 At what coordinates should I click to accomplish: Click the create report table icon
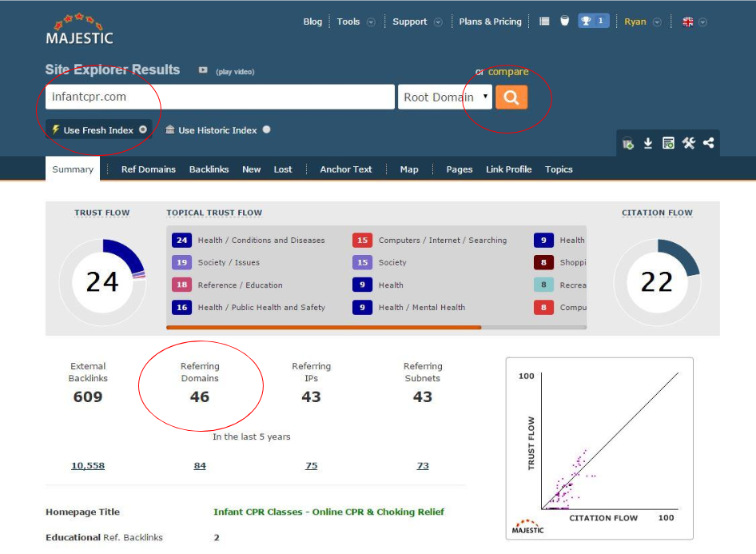tap(668, 143)
